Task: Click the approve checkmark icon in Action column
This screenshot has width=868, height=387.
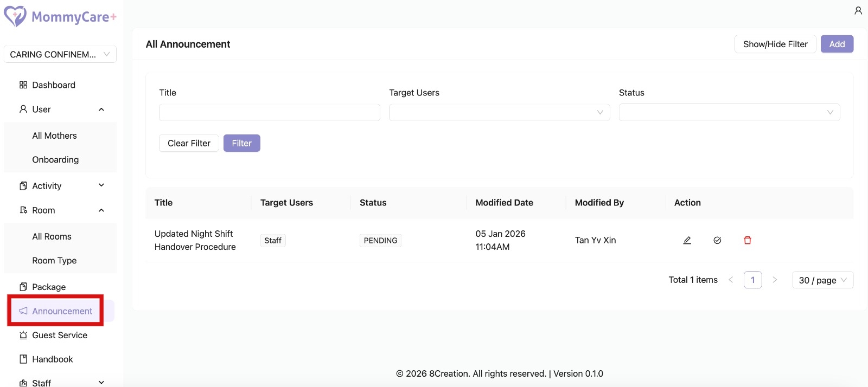Action: (x=717, y=240)
